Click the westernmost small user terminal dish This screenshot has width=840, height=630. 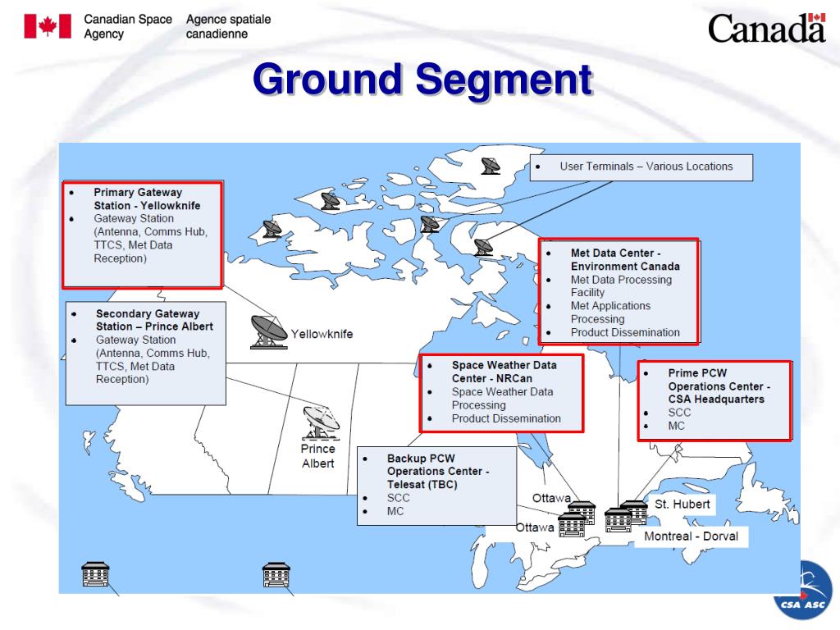[272, 230]
